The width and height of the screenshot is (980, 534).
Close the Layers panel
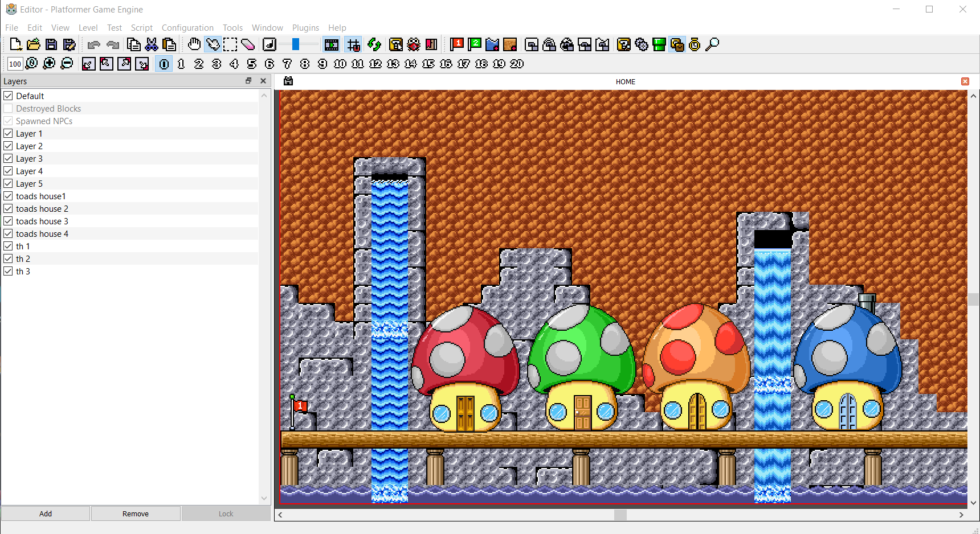pyautogui.click(x=263, y=81)
